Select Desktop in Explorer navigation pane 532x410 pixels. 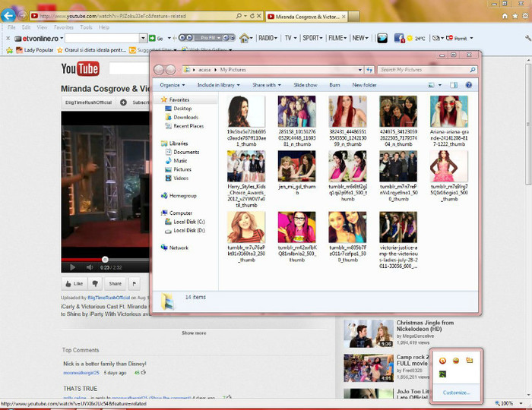click(x=182, y=109)
